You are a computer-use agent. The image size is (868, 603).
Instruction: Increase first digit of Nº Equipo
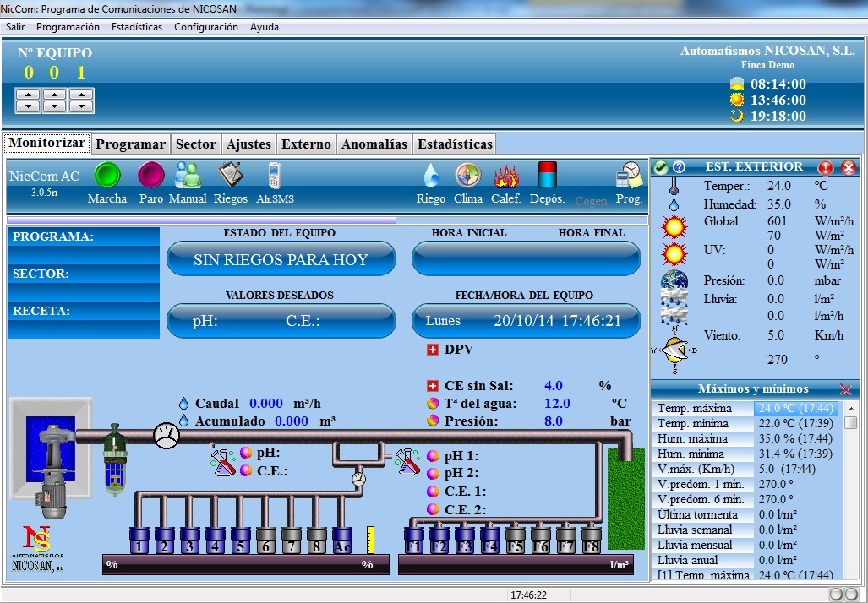click(28, 94)
